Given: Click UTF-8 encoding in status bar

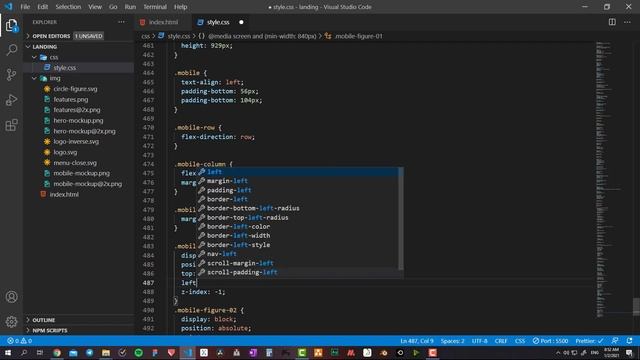Looking at the screenshot, I should tap(480, 341).
